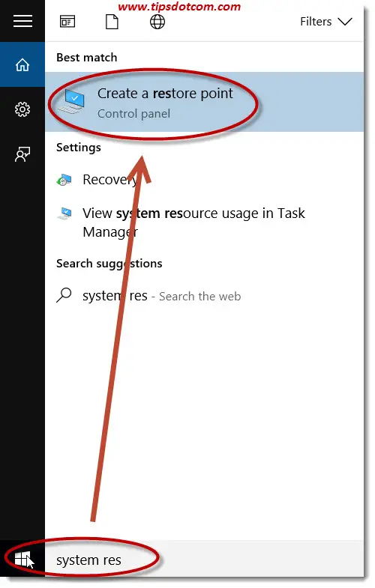Open the Settings gear in sidebar
The image size is (375, 588).
(22, 109)
